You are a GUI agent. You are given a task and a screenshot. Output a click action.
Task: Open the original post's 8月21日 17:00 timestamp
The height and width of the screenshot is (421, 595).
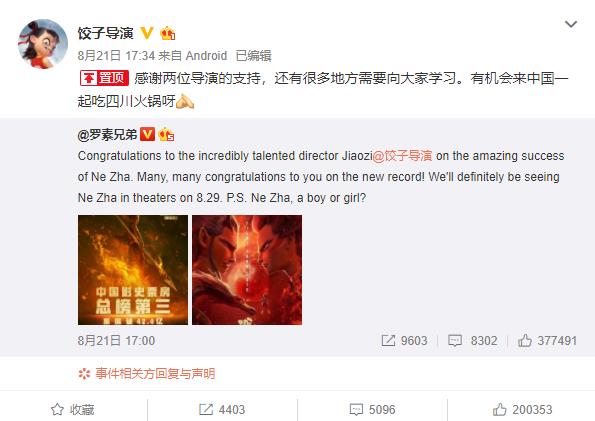116,341
